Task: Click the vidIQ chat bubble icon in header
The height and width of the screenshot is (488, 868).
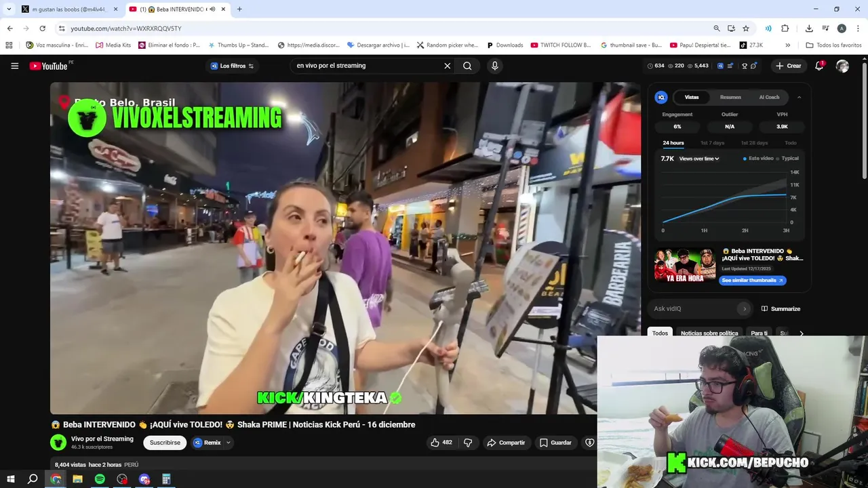Action: (x=754, y=66)
